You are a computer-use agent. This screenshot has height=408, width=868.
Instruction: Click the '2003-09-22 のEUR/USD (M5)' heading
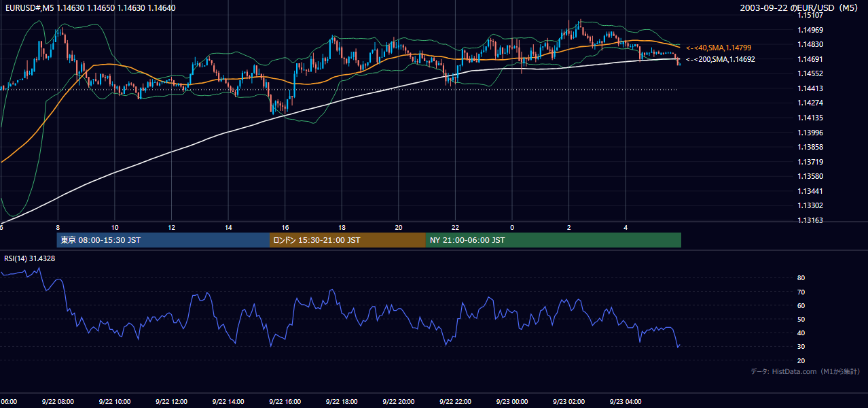800,8
